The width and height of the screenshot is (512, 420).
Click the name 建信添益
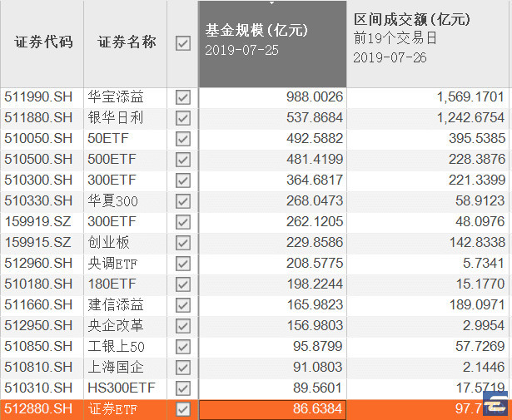pyautogui.click(x=116, y=305)
